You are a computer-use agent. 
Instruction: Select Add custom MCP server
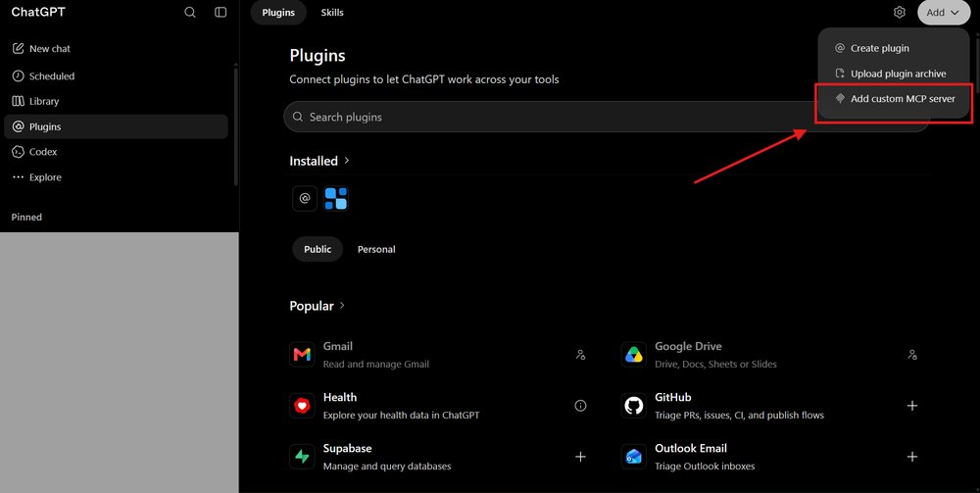pos(894,99)
